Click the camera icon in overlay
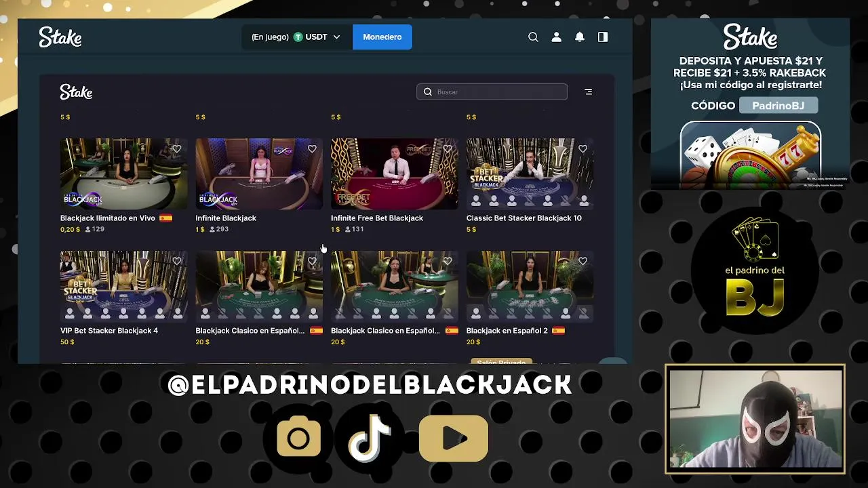 pyautogui.click(x=298, y=439)
